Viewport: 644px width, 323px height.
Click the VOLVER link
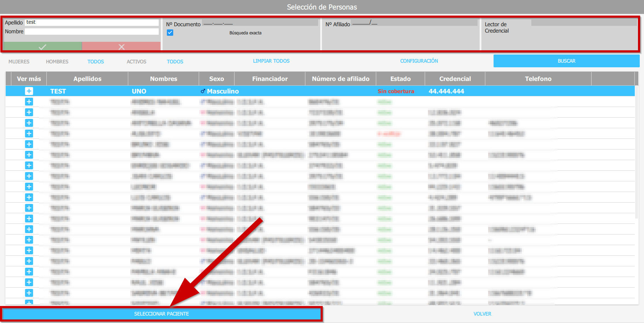click(482, 314)
